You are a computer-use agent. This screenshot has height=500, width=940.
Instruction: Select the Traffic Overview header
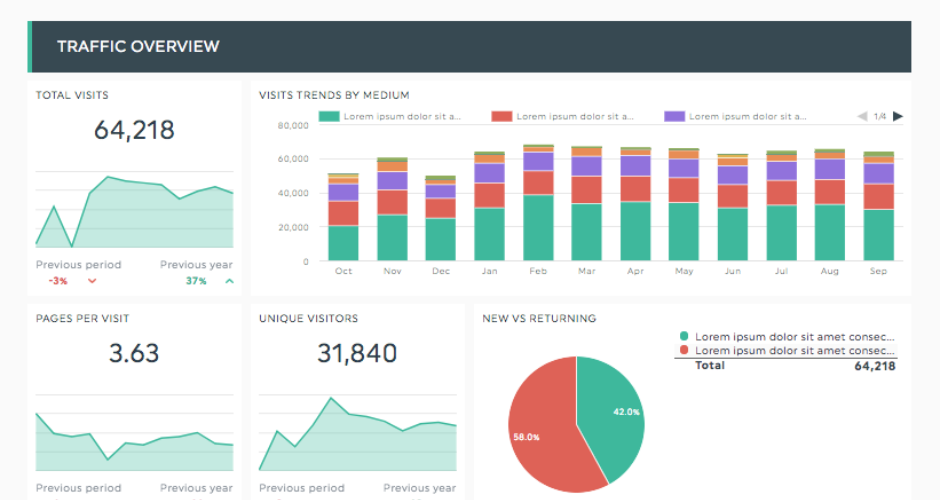138,46
